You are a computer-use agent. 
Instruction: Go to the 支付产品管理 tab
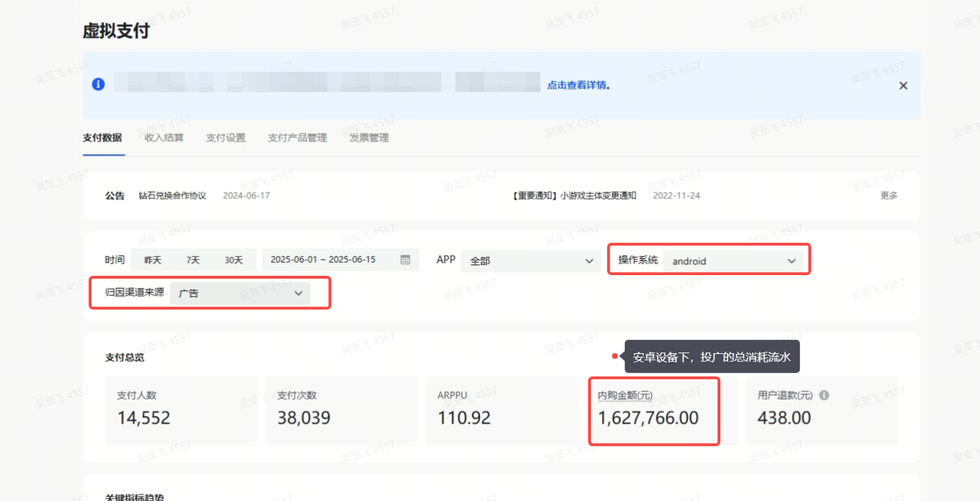297,138
